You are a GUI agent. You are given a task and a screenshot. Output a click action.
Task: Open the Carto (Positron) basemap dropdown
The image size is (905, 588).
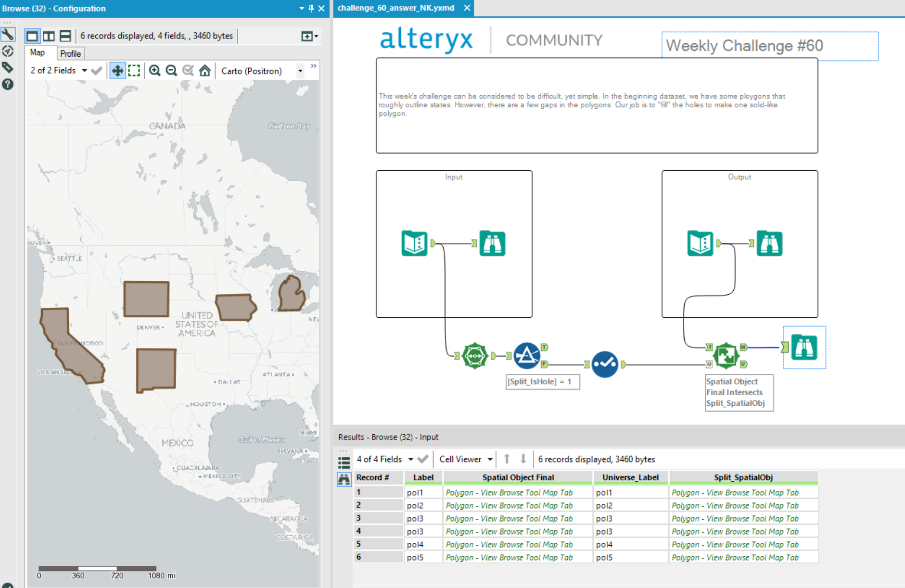[x=300, y=71]
